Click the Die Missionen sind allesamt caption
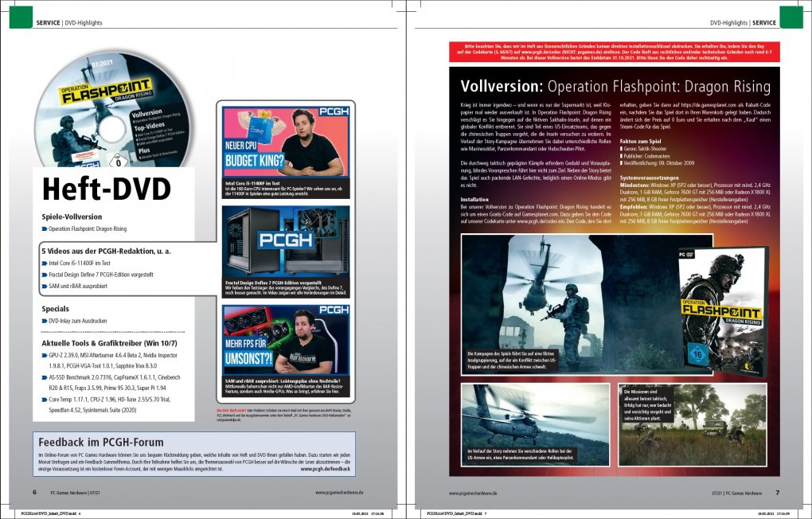This screenshot has width=812, height=519. coord(648,405)
